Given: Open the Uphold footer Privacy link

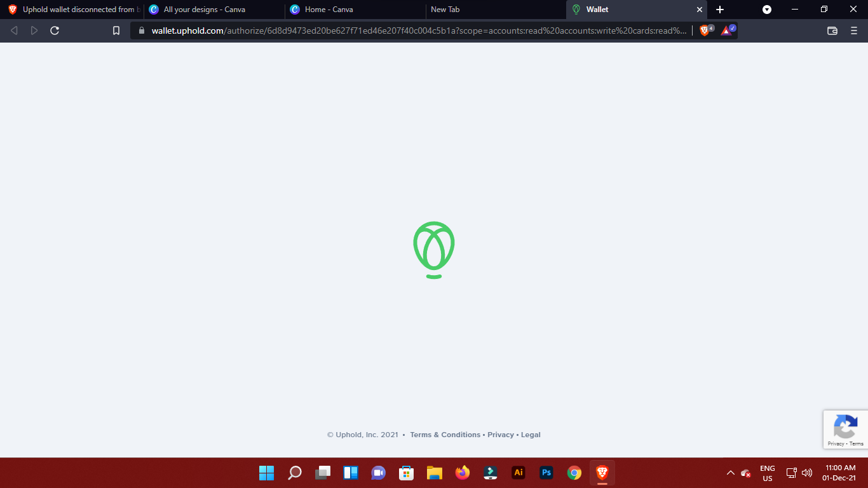Looking at the screenshot, I should coord(501,435).
